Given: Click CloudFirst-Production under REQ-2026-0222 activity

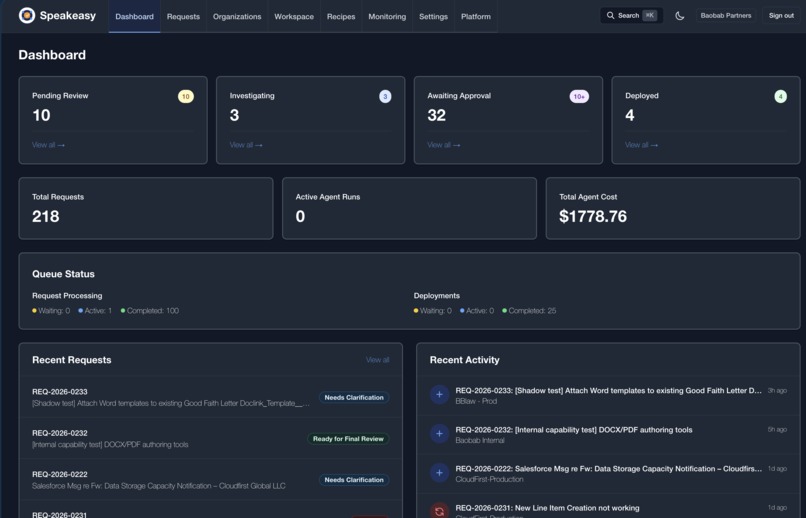Looking at the screenshot, I should pos(489,479).
